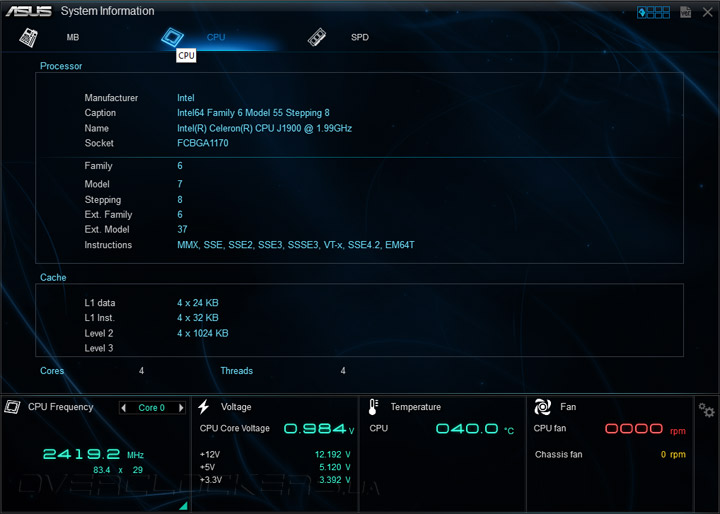Click the CPU tab label
Viewport: 720px width, 514px height.
click(x=216, y=37)
